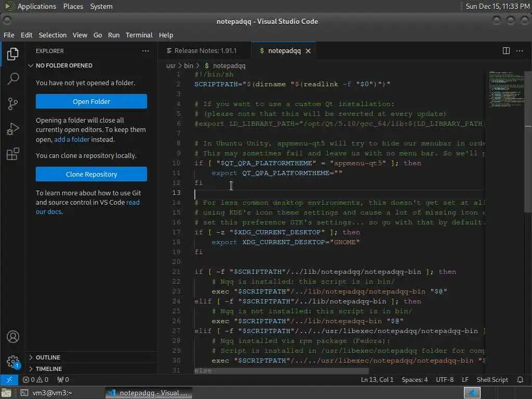Click notepadqq - Visual taskbar entry
This screenshot has height=399, width=532.
point(149,393)
